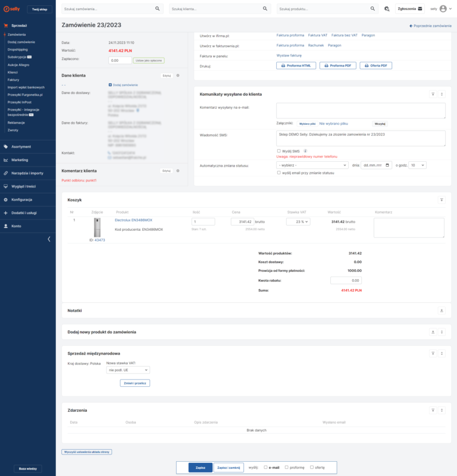The width and height of the screenshot is (457, 476).
Task: Check 'wyślij email przy zmianie statusu'
Action: click(279, 173)
